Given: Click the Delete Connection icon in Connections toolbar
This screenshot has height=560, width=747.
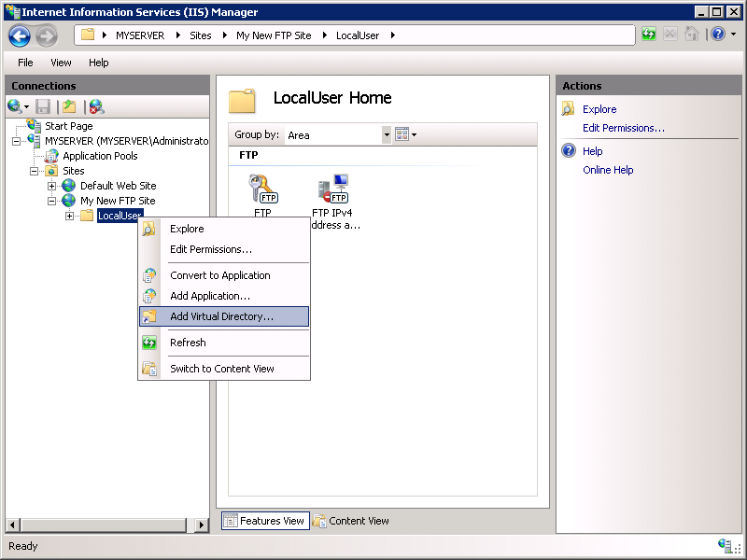Looking at the screenshot, I should (96, 106).
